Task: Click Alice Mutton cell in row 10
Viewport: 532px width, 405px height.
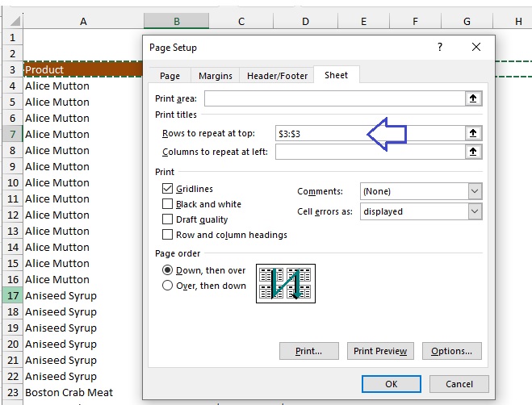Action: pyautogui.click(x=83, y=182)
